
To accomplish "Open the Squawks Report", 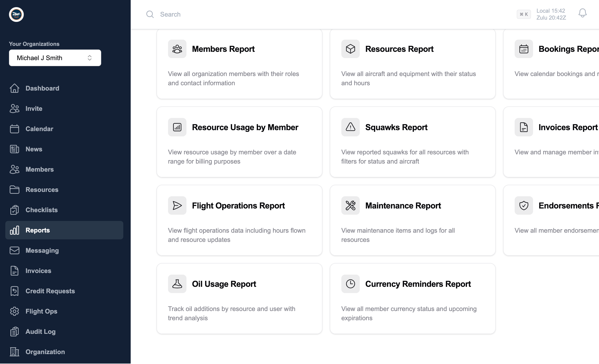I will click(x=412, y=142).
